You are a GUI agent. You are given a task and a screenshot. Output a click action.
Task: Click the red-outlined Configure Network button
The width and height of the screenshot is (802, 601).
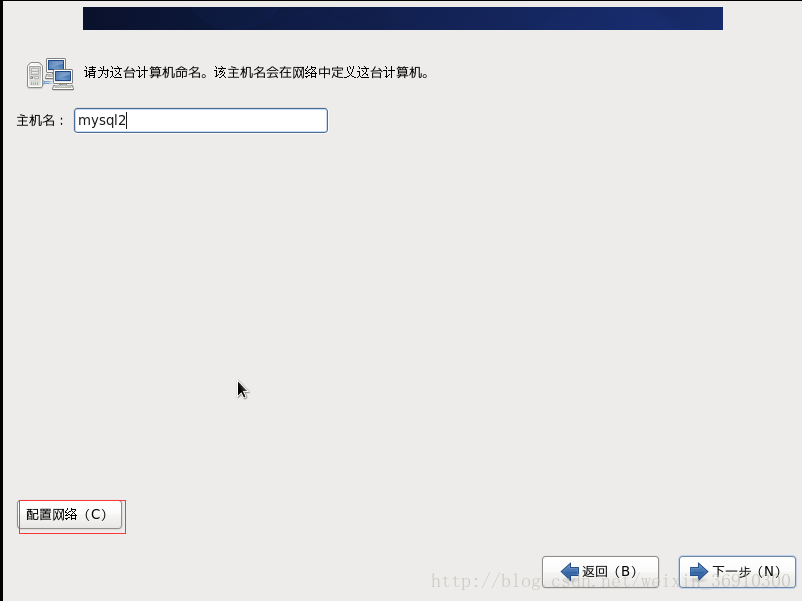[x=70, y=515]
